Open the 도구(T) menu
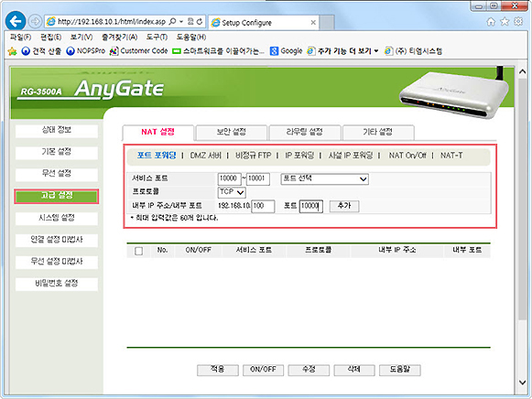The width and height of the screenshot is (532, 399). point(157,38)
